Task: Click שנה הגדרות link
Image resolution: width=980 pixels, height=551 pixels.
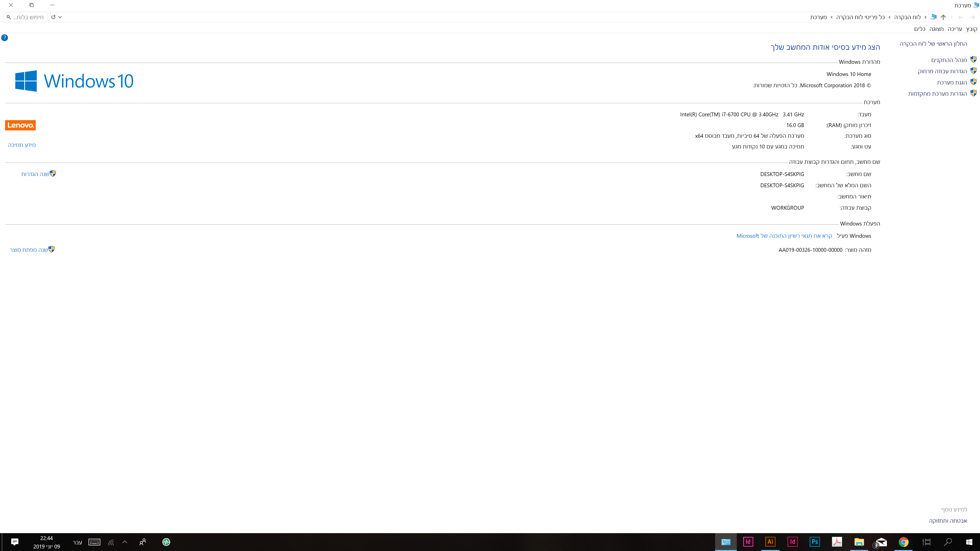Action: click(35, 174)
